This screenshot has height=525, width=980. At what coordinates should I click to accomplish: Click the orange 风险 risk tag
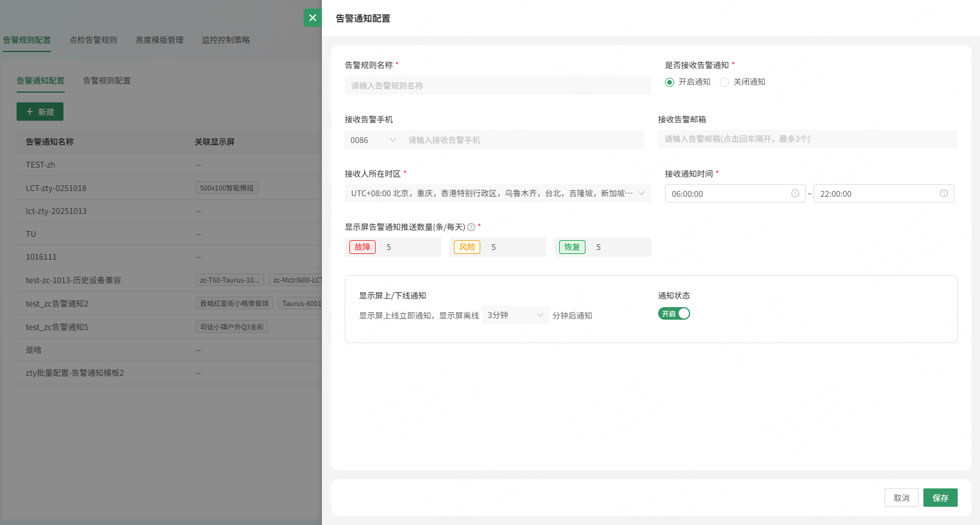(467, 247)
